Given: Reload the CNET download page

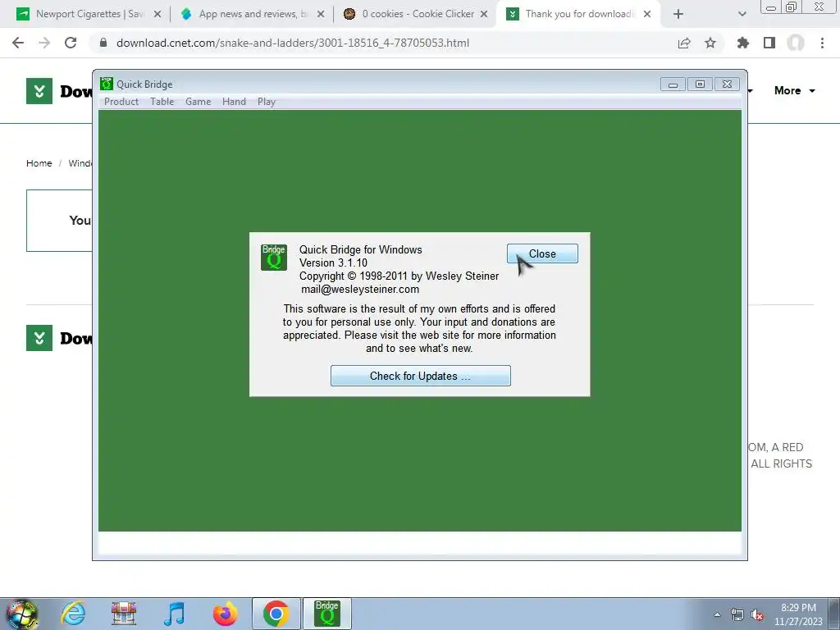Looking at the screenshot, I should tap(71, 43).
